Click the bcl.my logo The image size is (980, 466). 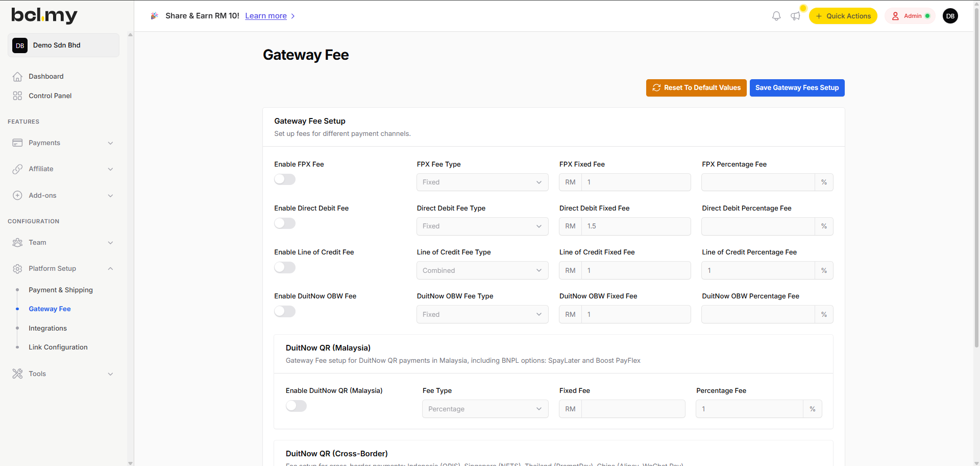pyautogui.click(x=44, y=16)
